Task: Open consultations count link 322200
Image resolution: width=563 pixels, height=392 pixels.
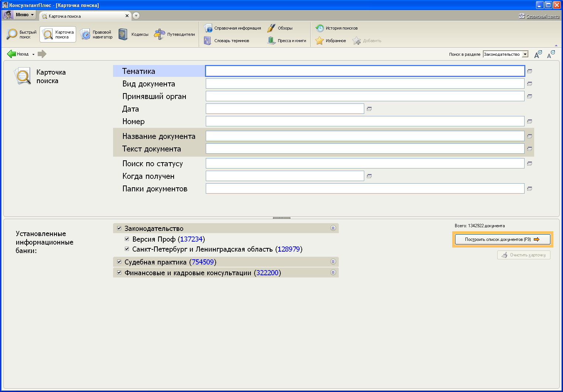Action: [267, 273]
